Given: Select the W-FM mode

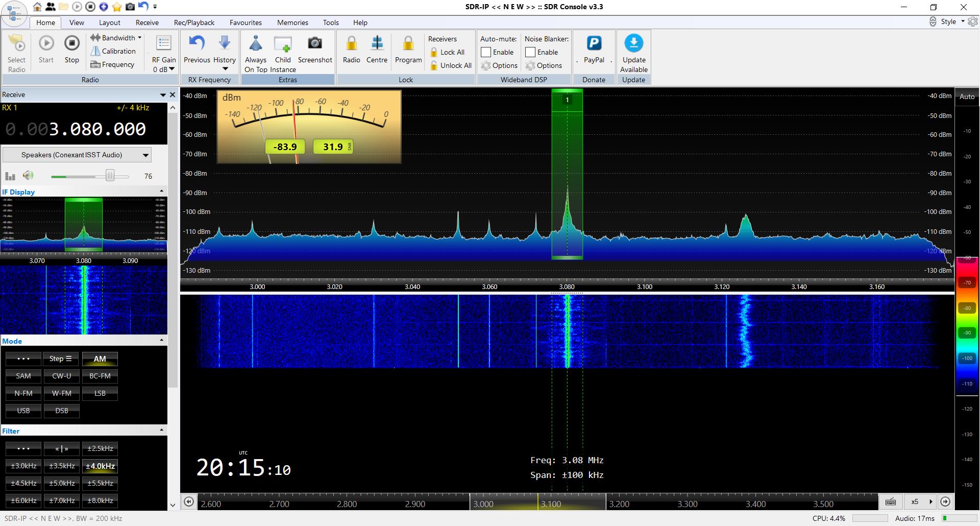Looking at the screenshot, I should (x=61, y=393).
